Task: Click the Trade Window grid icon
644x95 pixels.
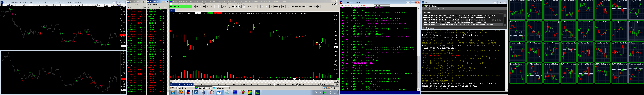Action: (x=280, y=7)
